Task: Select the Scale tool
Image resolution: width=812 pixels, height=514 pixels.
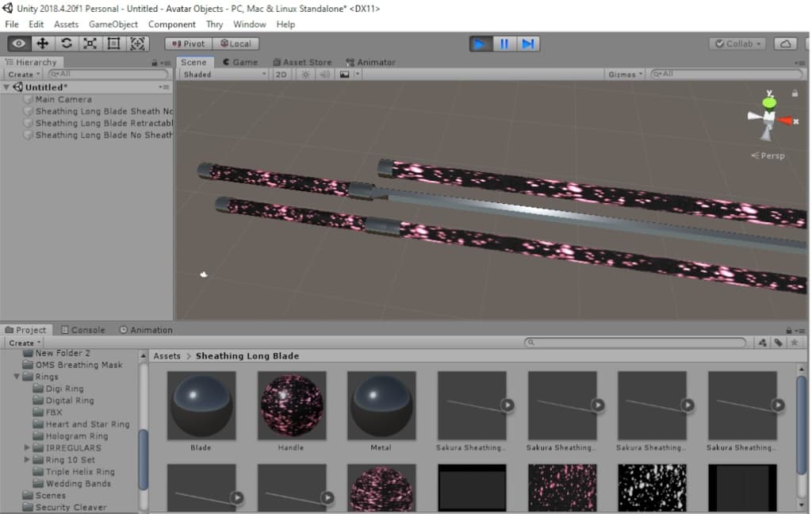Action: click(x=90, y=44)
